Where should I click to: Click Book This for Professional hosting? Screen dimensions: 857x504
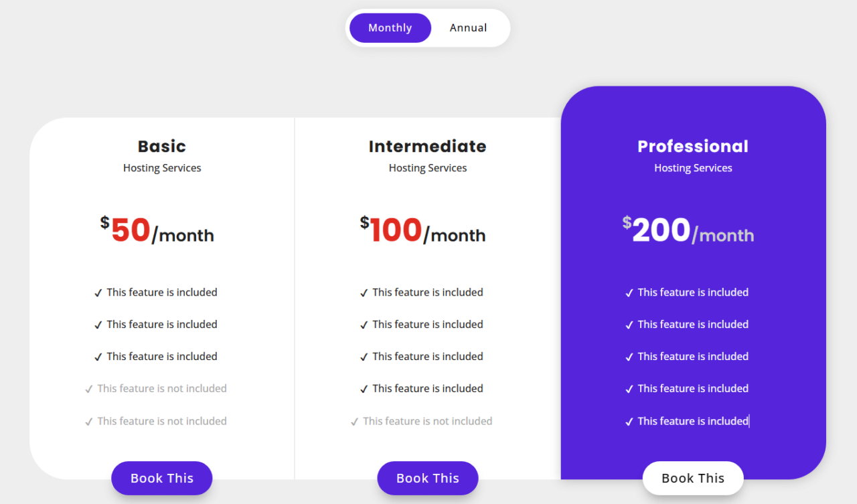[x=693, y=478]
